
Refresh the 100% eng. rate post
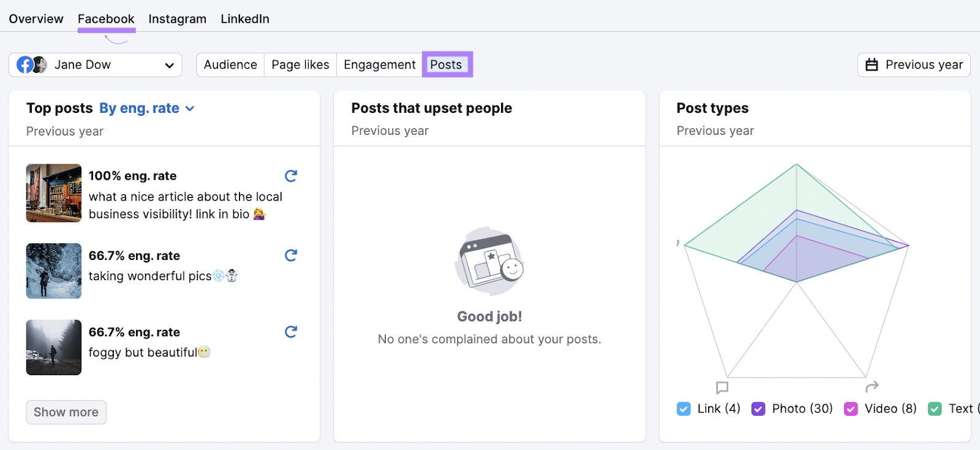pyautogui.click(x=291, y=176)
